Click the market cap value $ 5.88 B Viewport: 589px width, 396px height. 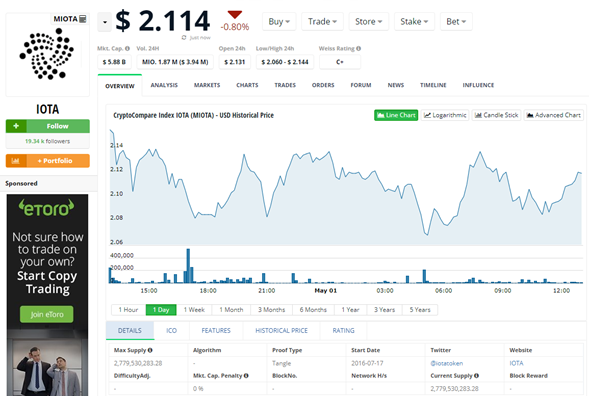point(114,62)
